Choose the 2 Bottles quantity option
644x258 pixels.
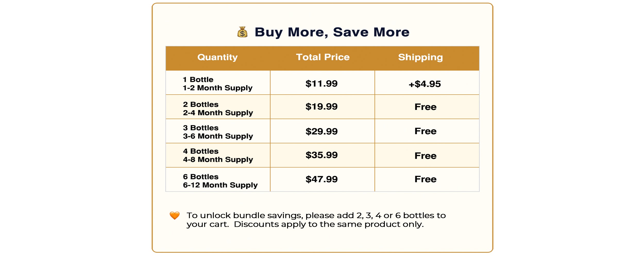[x=218, y=108]
